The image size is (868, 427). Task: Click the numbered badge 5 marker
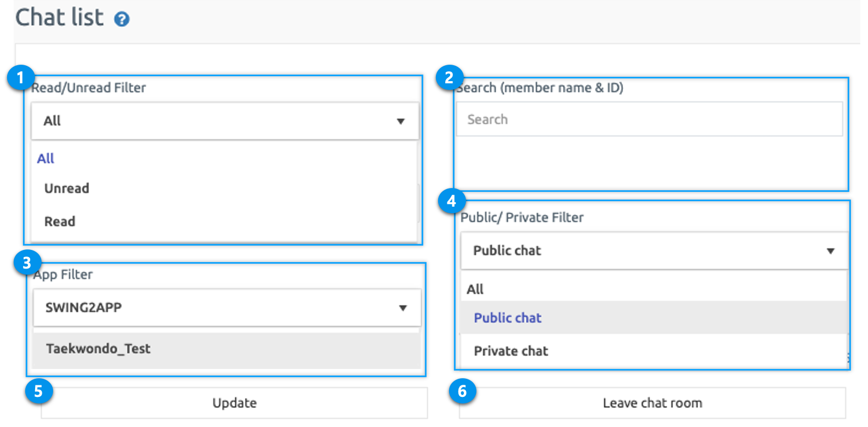38,391
